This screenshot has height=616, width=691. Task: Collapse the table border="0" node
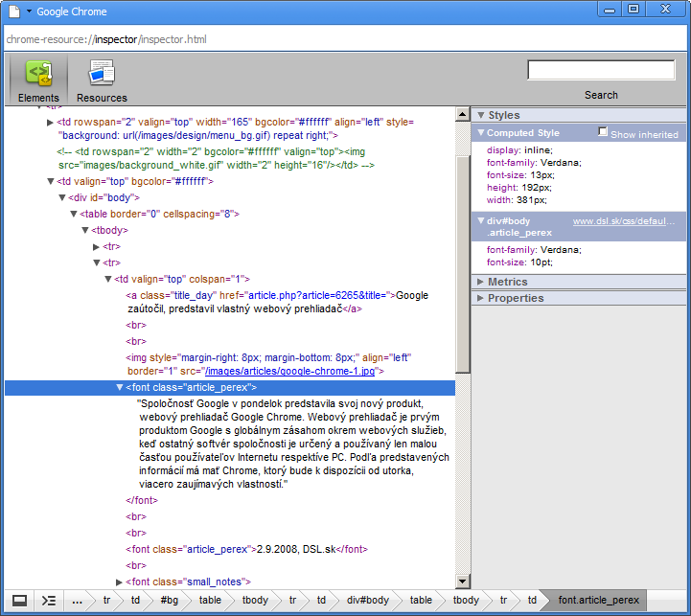point(74,214)
